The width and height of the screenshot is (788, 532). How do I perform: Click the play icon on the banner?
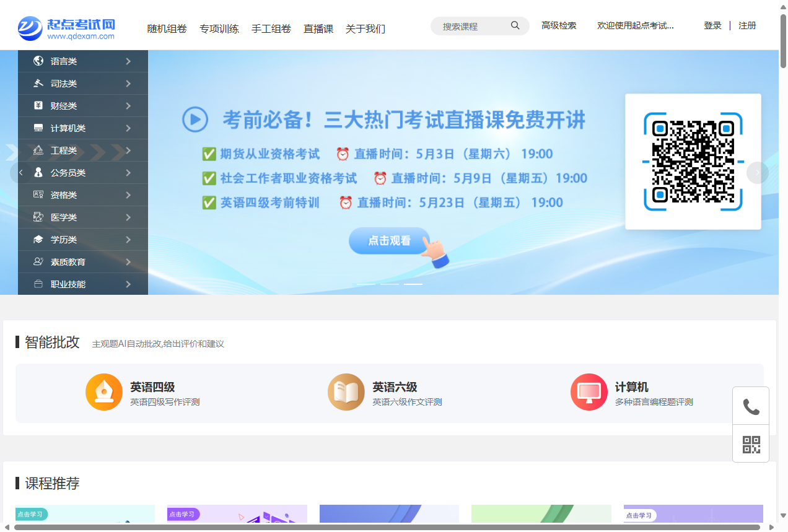pos(195,120)
